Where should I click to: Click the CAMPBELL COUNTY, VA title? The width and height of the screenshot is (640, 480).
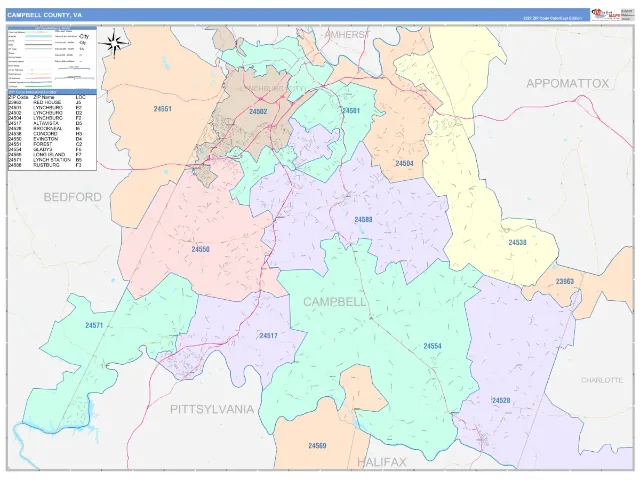click(44, 15)
